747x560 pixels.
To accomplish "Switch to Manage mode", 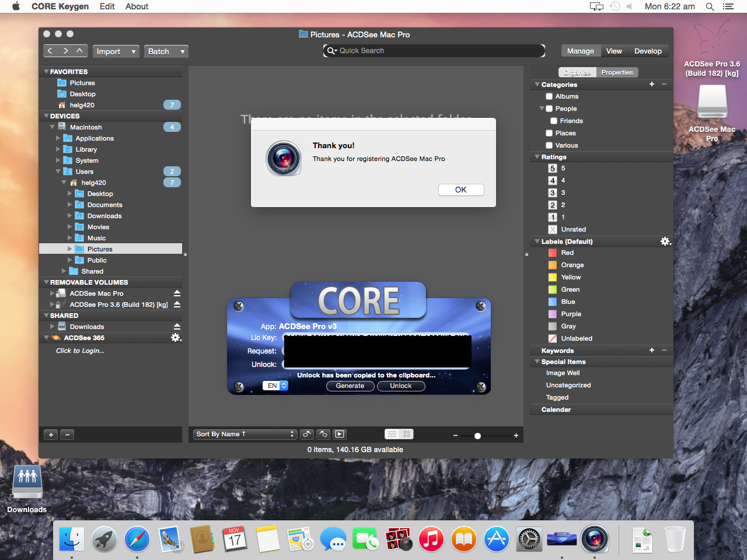I will tap(580, 51).
